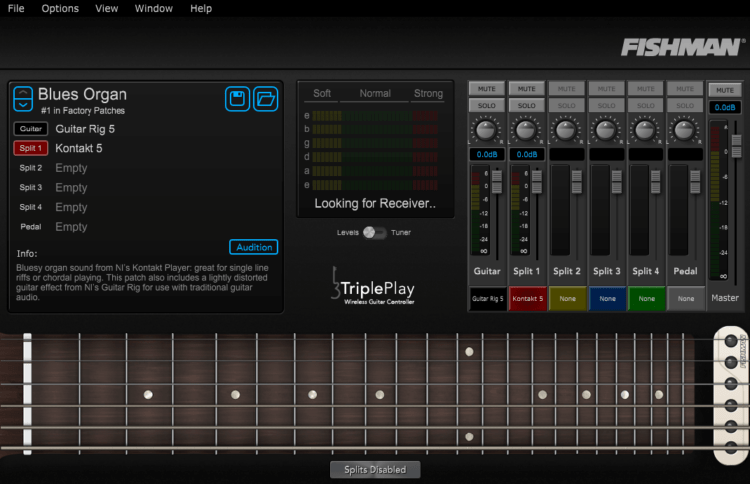Select the Split 2 Empty row

point(145,168)
